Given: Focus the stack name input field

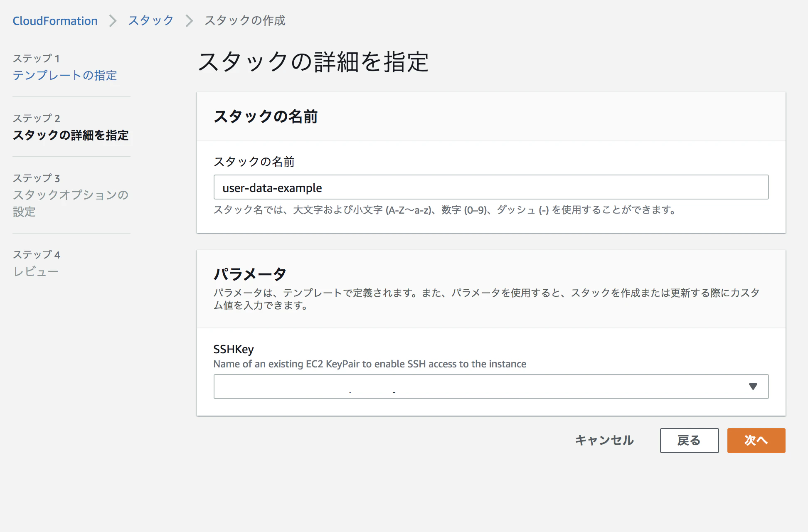Looking at the screenshot, I should pyautogui.click(x=491, y=187).
